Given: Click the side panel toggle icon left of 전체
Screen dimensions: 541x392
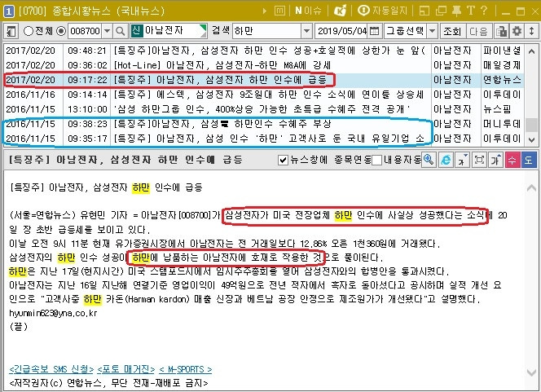Looking at the screenshot, I should coord(11,32).
